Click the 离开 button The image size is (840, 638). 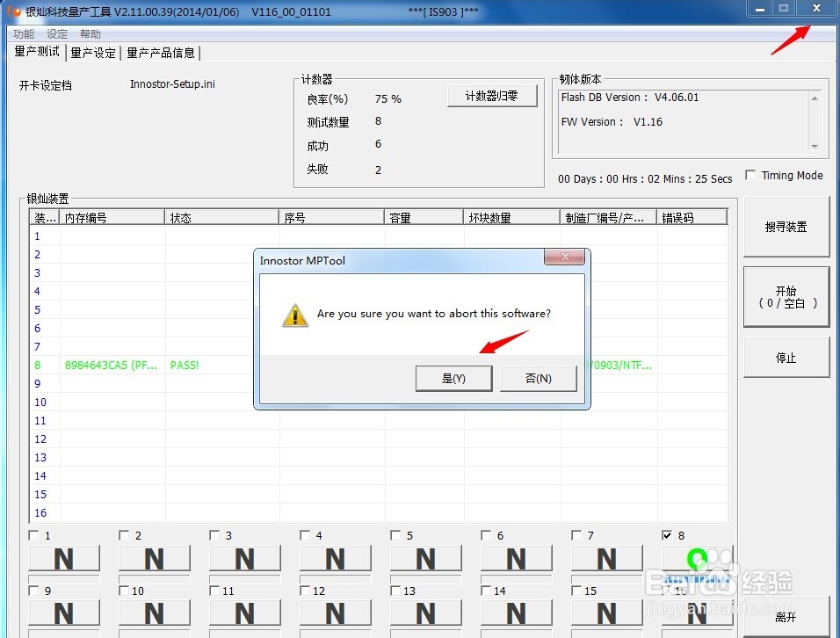pyautogui.click(x=786, y=617)
